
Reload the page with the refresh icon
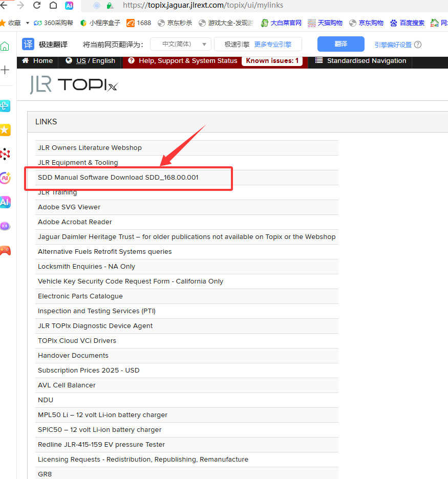coord(37,5)
